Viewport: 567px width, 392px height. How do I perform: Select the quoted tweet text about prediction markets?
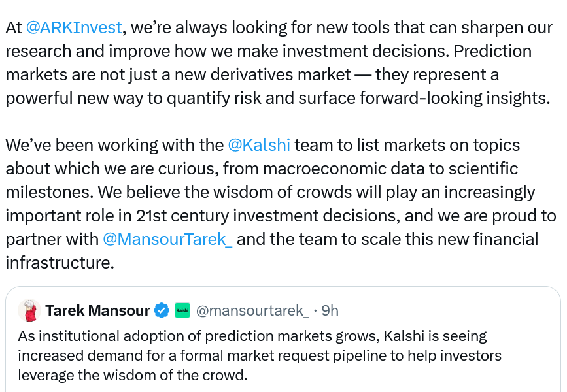click(x=258, y=355)
